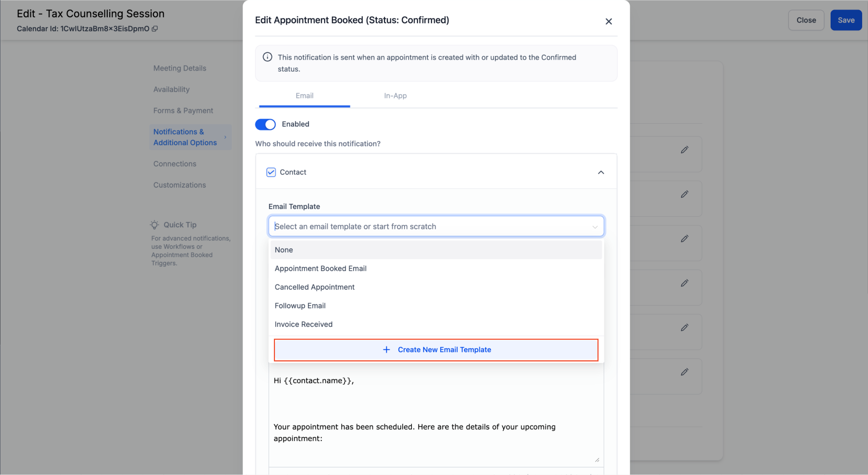This screenshot has height=475, width=868.
Task: Disable the Enabled notification toggle
Action: (265, 124)
